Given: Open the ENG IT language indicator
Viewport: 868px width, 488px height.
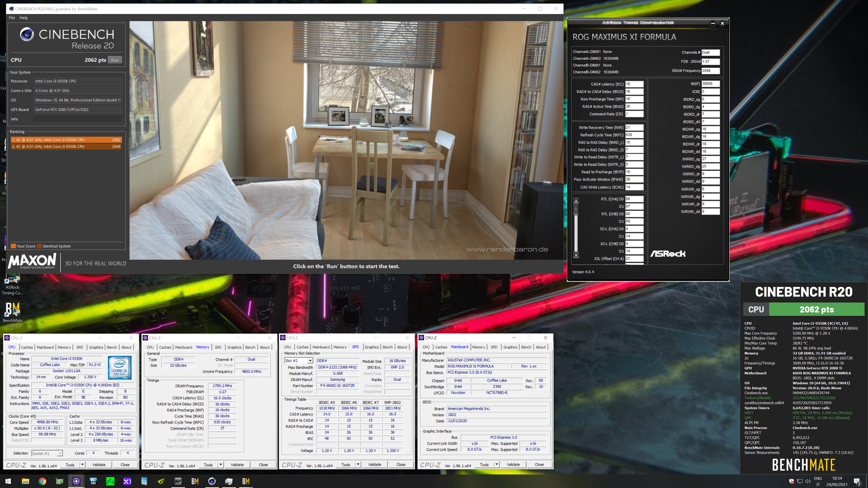Looking at the screenshot, I should pos(818,481).
